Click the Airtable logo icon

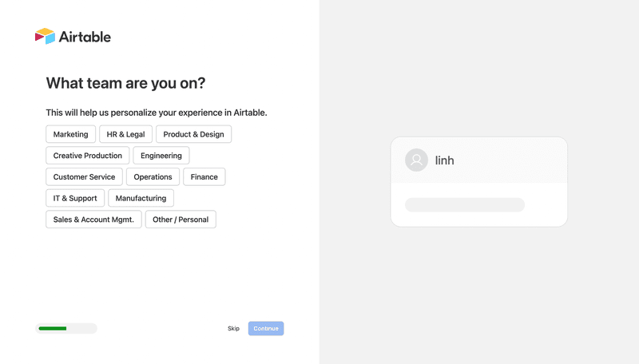tap(45, 36)
